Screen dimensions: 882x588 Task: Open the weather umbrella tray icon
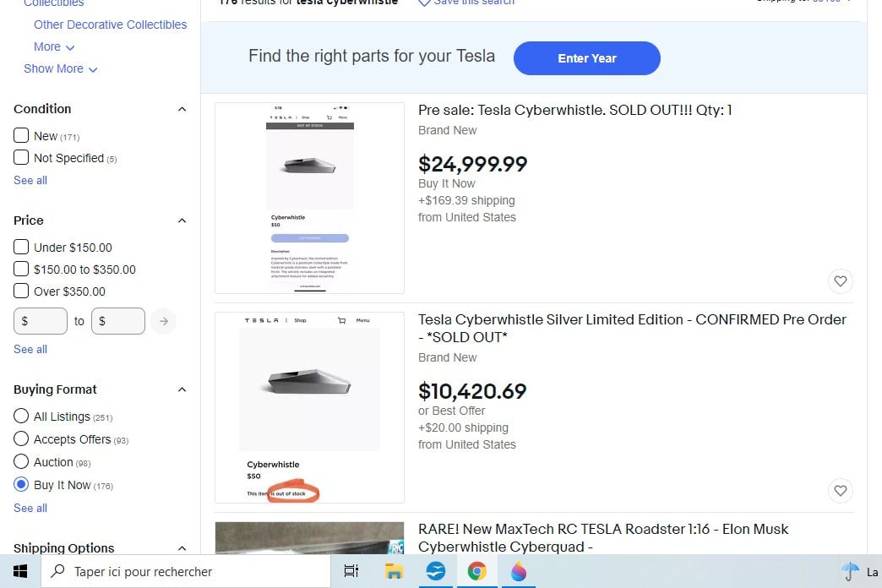[x=850, y=572]
